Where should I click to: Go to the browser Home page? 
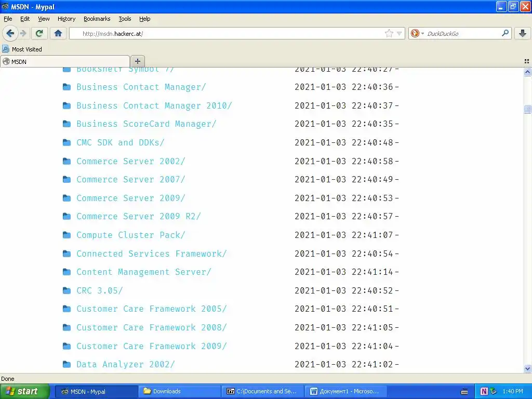(x=58, y=33)
